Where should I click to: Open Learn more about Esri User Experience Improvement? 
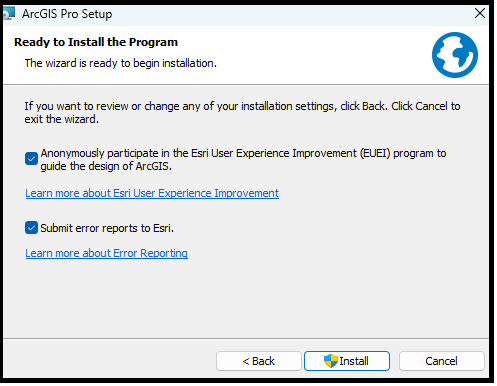point(152,193)
